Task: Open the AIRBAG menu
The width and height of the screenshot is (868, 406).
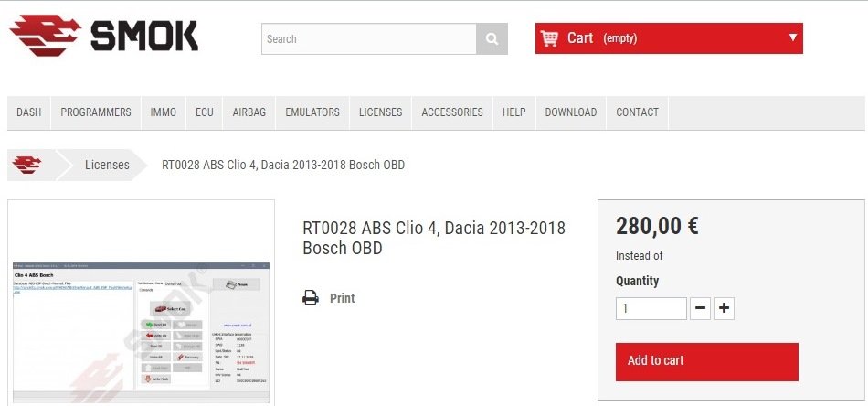Action: (x=249, y=112)
